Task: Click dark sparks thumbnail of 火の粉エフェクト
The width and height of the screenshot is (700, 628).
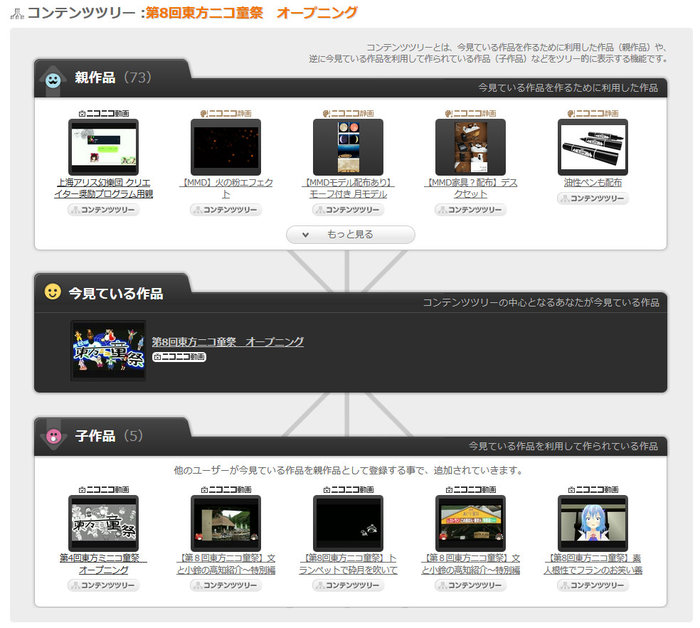Action: [x=226, y=147]
